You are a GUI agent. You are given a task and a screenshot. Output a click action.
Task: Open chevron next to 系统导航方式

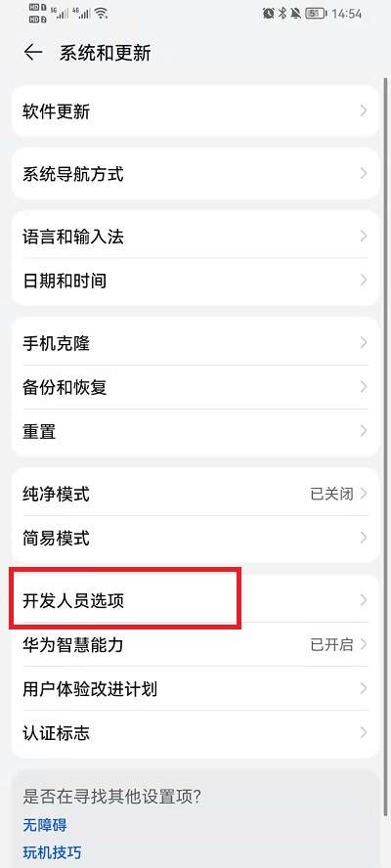pyautogui.click(x=364, y=174)
